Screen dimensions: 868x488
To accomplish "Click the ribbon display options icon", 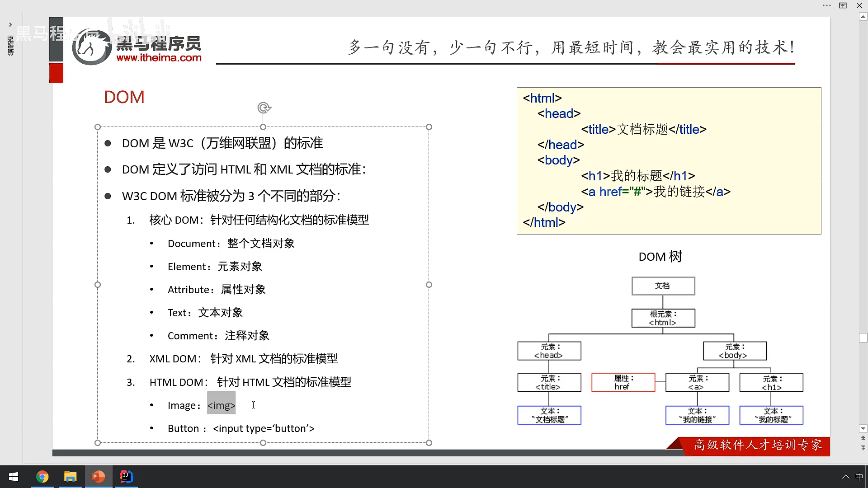I will coord(843,5).
